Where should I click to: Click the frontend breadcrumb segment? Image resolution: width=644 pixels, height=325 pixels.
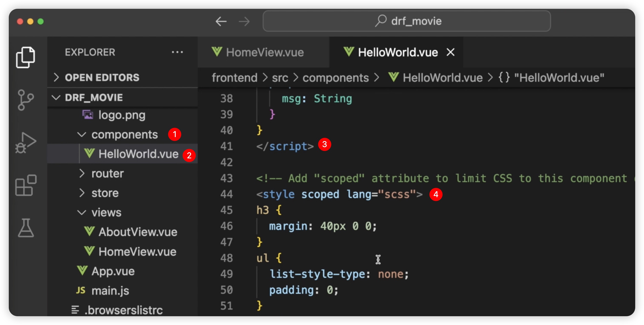[235, 77]
